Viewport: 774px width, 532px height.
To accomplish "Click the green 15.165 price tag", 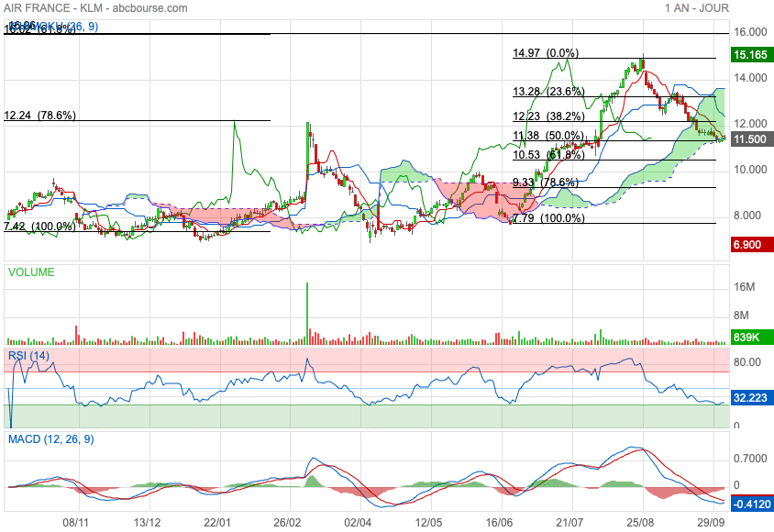I will [x=750, y=55].
